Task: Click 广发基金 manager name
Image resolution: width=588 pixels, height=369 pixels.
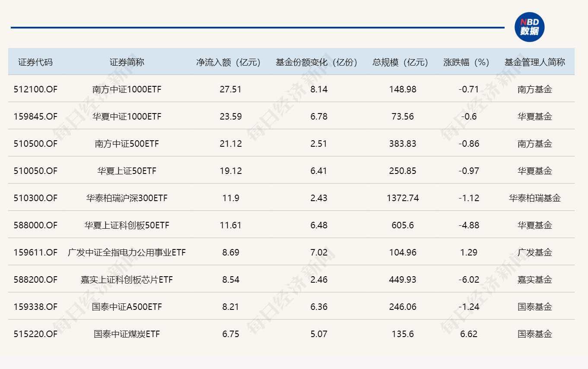Action: click(x=535, y=252)
